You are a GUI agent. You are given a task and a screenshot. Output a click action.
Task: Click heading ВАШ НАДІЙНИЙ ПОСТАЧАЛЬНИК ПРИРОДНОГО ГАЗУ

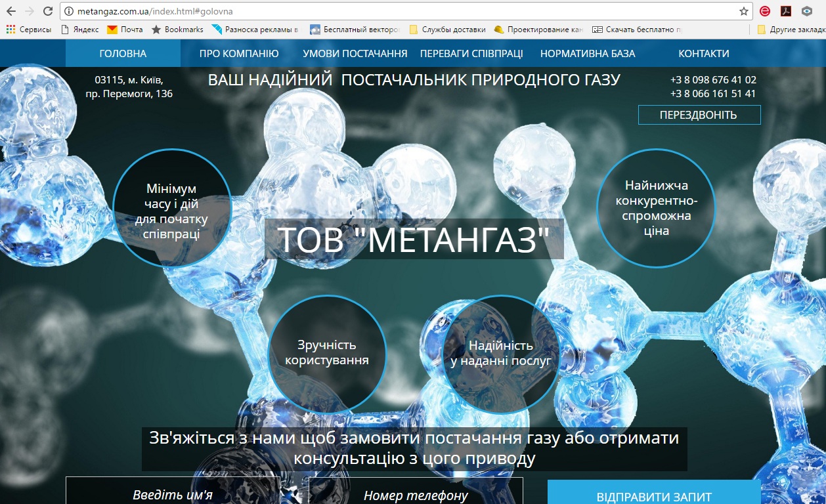414,80
